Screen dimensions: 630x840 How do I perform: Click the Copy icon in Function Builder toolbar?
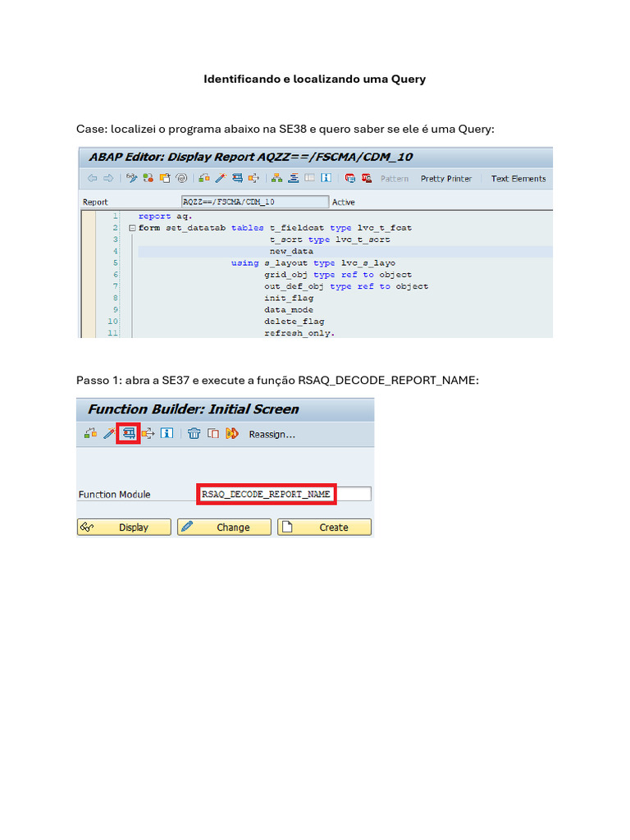[213, 433]
